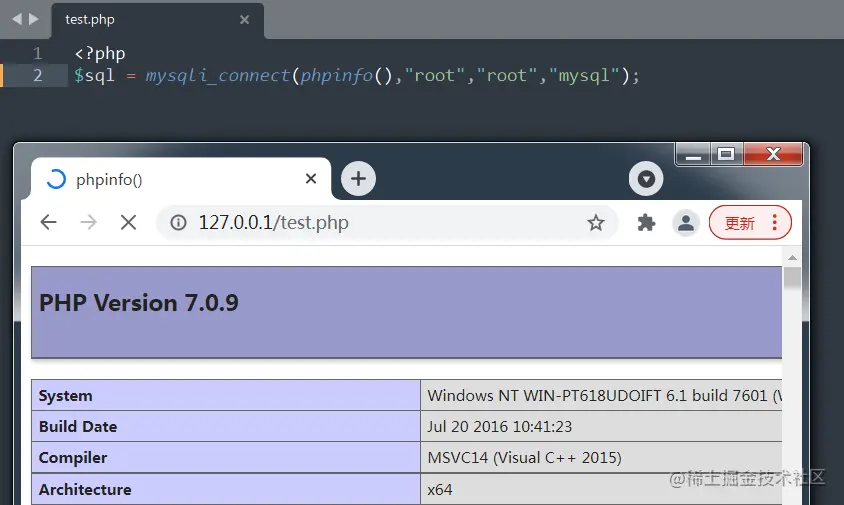The height and width of the screenshot is (505, 844).
Task: Click the mysqli_connect function name
Action: point(218,75)
